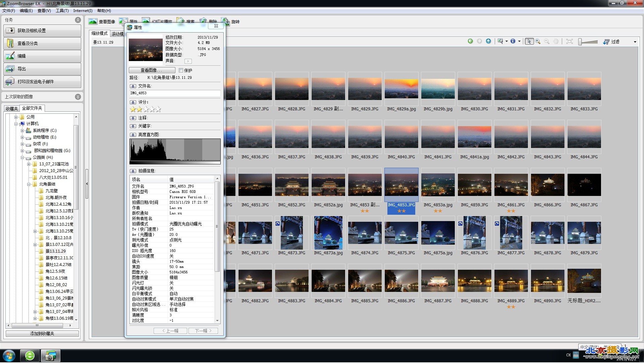Collapse the 文件名 section
The height and width of the screenshot is (363, 644).
133,86
